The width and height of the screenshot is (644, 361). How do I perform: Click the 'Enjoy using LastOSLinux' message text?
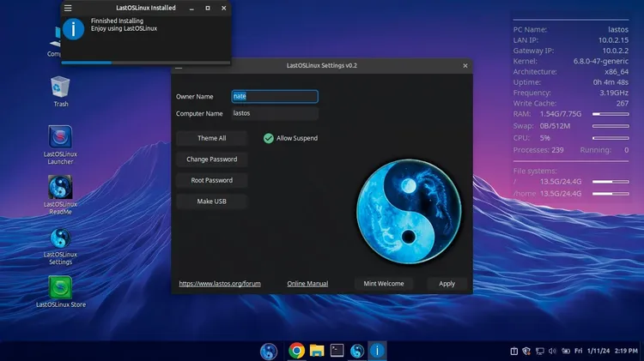124,28
